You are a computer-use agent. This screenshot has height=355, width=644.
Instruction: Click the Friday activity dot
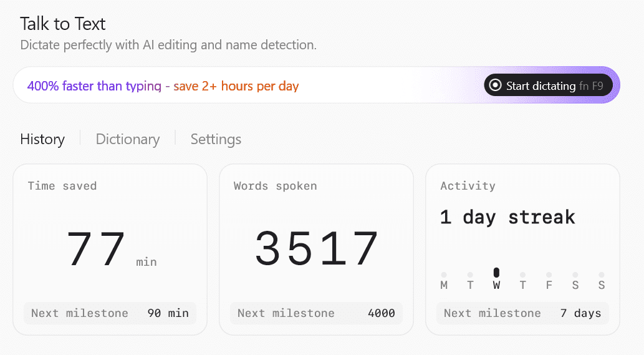point(549,275)
